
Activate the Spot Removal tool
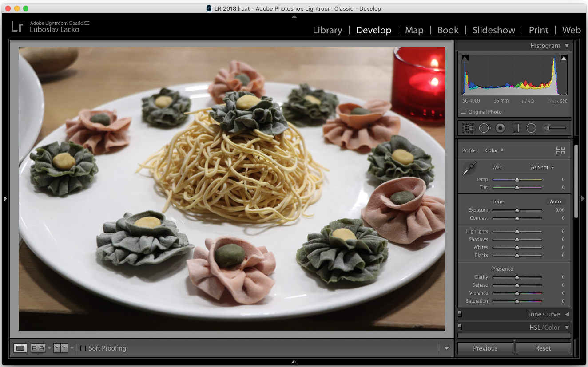coord(484,128)
